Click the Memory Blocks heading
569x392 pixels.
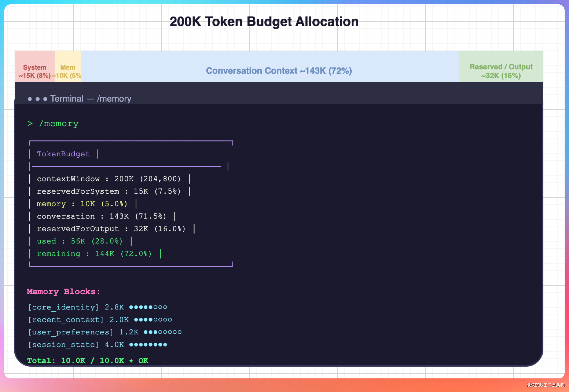[x=63, y=292]
